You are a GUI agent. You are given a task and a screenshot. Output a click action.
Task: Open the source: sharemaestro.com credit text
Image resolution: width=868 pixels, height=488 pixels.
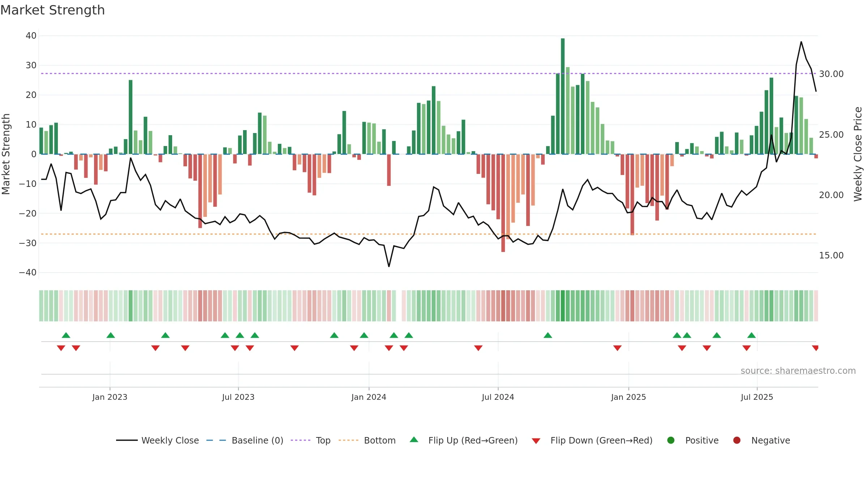[x=798, y=371]
